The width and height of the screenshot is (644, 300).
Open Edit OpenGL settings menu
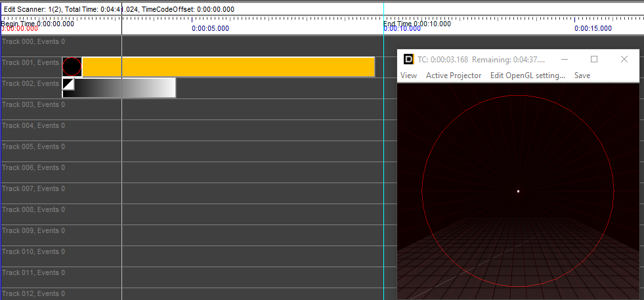(527, 75)
